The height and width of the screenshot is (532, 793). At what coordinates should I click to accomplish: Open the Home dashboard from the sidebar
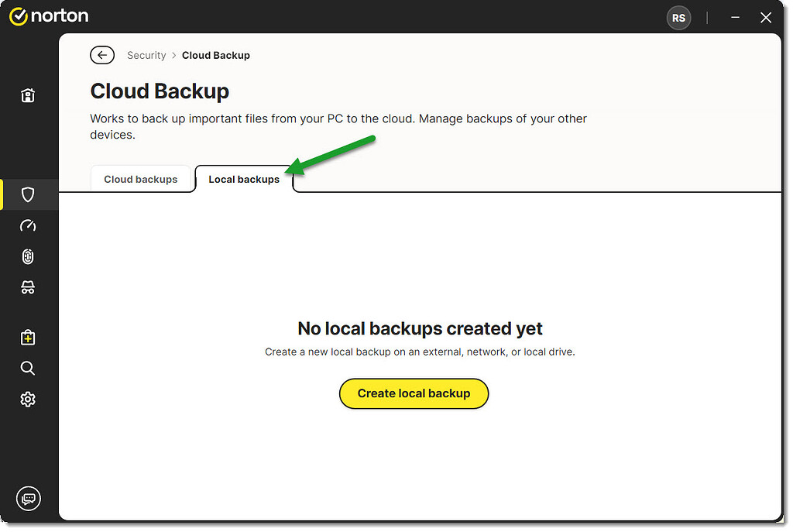coord(28,94)
